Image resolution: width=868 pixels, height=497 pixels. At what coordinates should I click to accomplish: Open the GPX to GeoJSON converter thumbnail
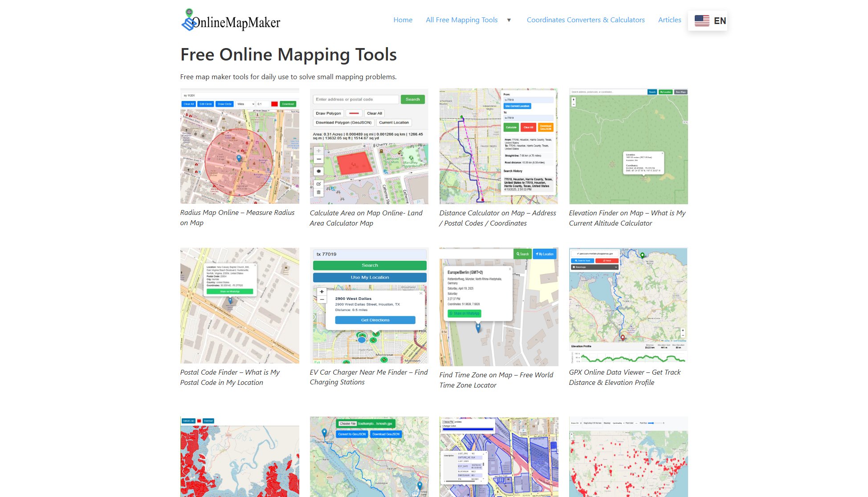point(369,457)
